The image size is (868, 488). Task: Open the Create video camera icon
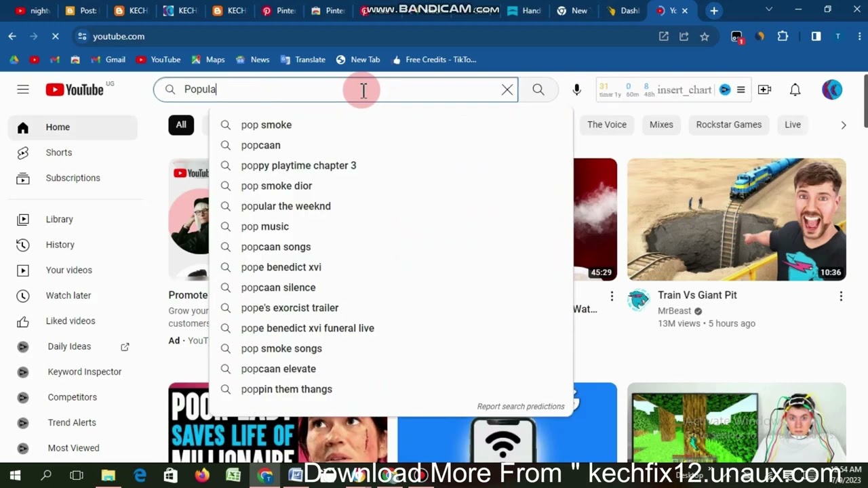[764, 89]
